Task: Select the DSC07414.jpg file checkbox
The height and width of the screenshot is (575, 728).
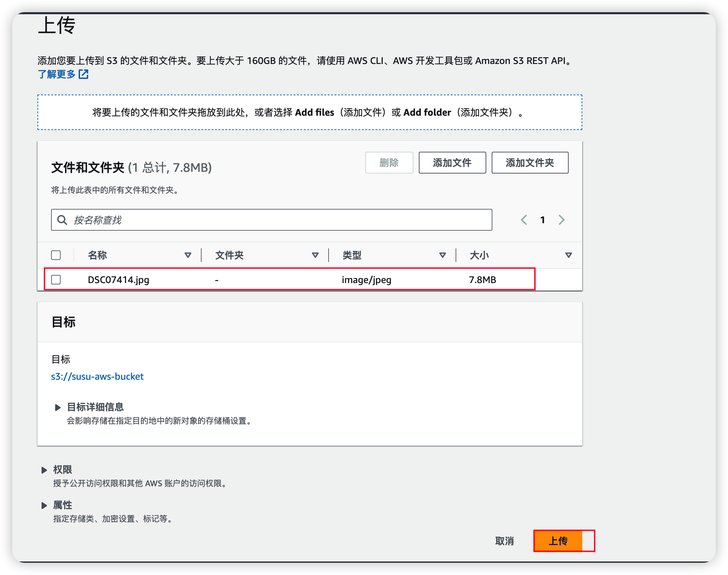Action: pos(57,280)
